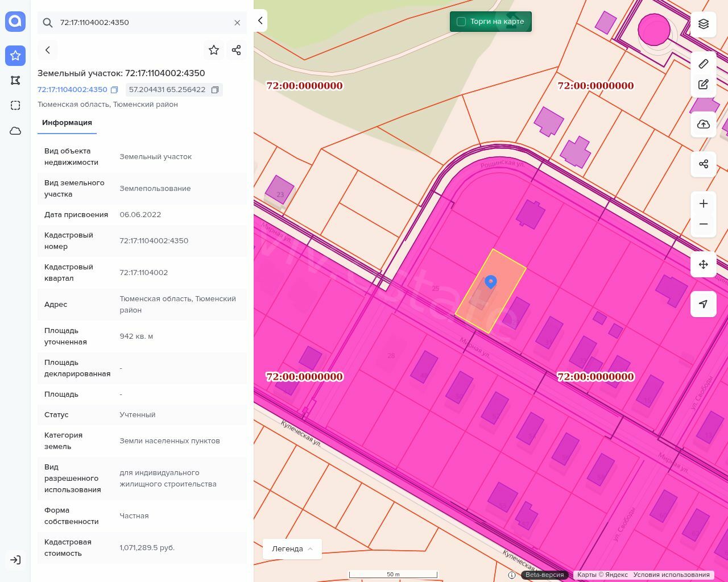Copy coordinates 57.204431 65.256422

[215, 90]
